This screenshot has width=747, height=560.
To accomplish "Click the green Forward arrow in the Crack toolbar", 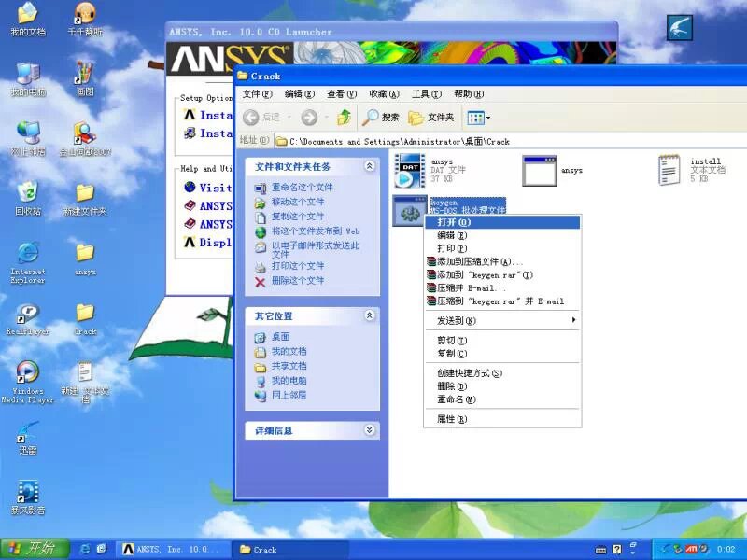I will click(309, 118).
